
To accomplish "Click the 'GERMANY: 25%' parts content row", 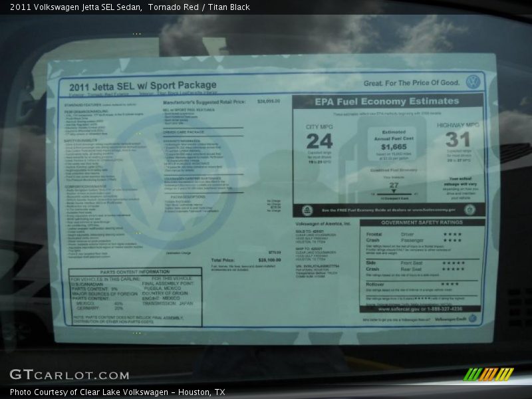I will pyautogui.click(x=100, y=308).
